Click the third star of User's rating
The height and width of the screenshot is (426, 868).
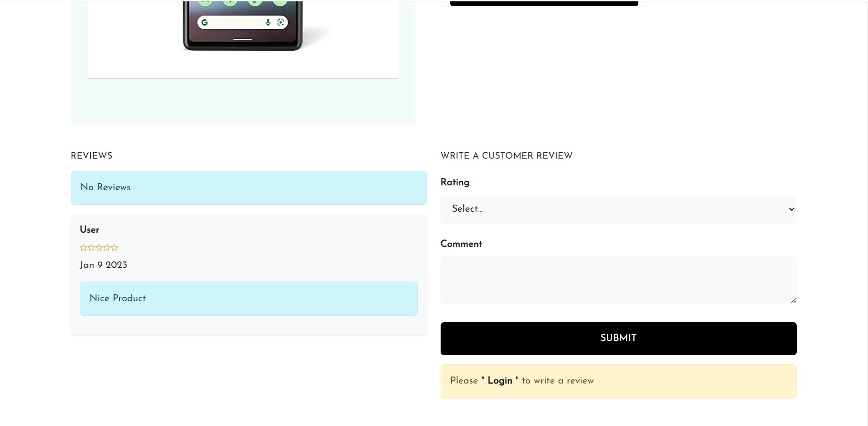(99, 247)
